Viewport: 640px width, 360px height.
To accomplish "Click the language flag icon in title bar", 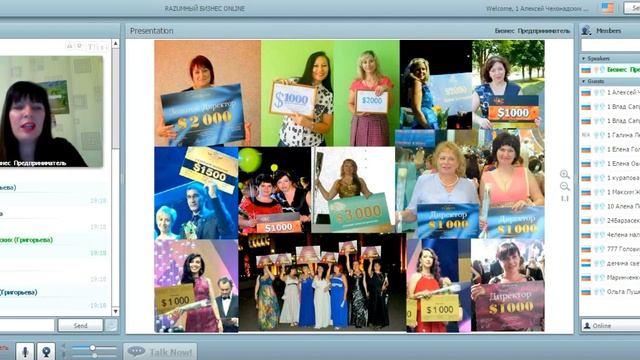I will [x=607, y=8].
